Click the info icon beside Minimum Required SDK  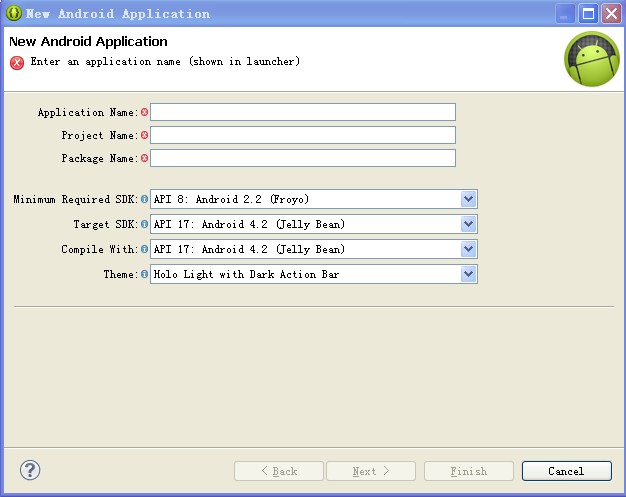pyautogui.click(x=144, y=199)
